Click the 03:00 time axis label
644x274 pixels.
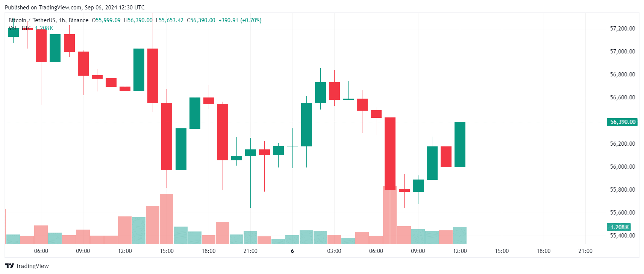point(334,251)
